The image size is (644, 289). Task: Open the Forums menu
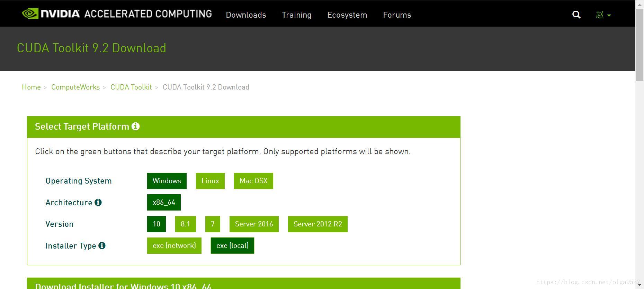point(397,15)
